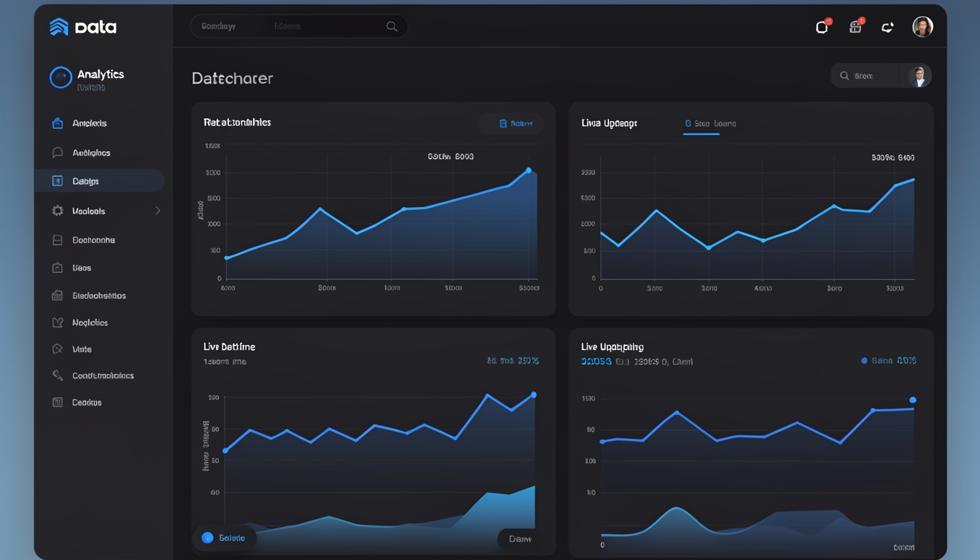This screenshot has width=980, height=560.
Task: Toggle the blue legend dot in bottom-right card
Action: (864, 360)
